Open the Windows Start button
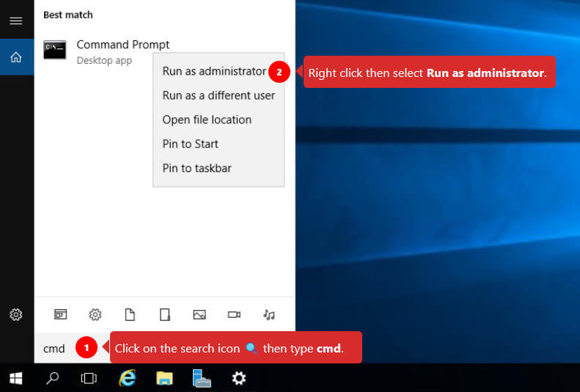The image size is (580, 392). (x=16, y=378)
